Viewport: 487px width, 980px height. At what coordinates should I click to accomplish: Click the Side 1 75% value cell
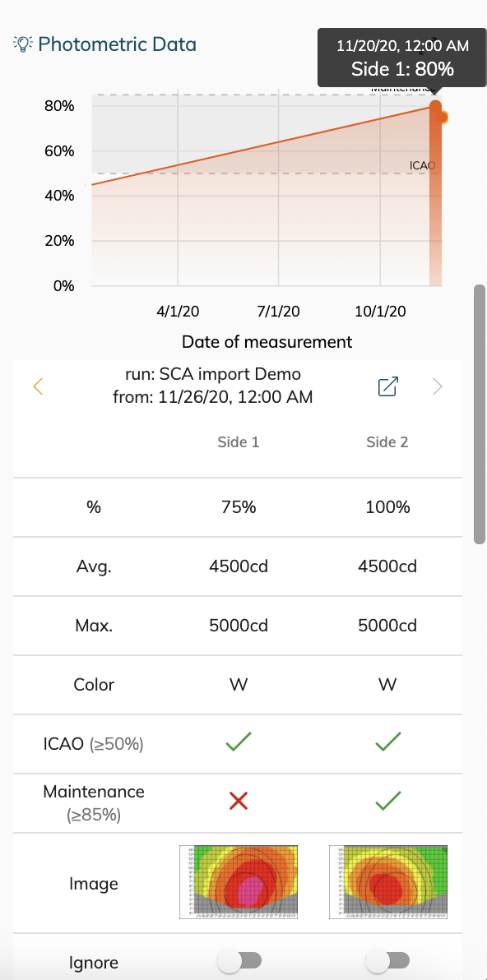[x=239, y=507]
